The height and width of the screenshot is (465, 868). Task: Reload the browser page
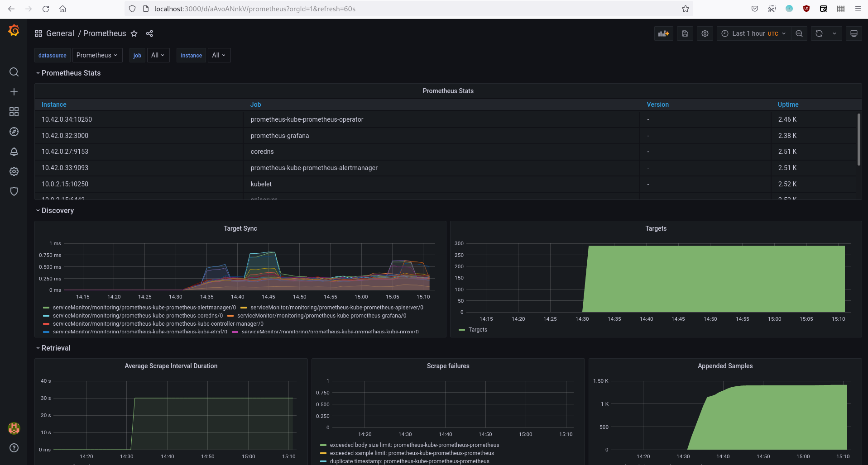coord(46,9)
